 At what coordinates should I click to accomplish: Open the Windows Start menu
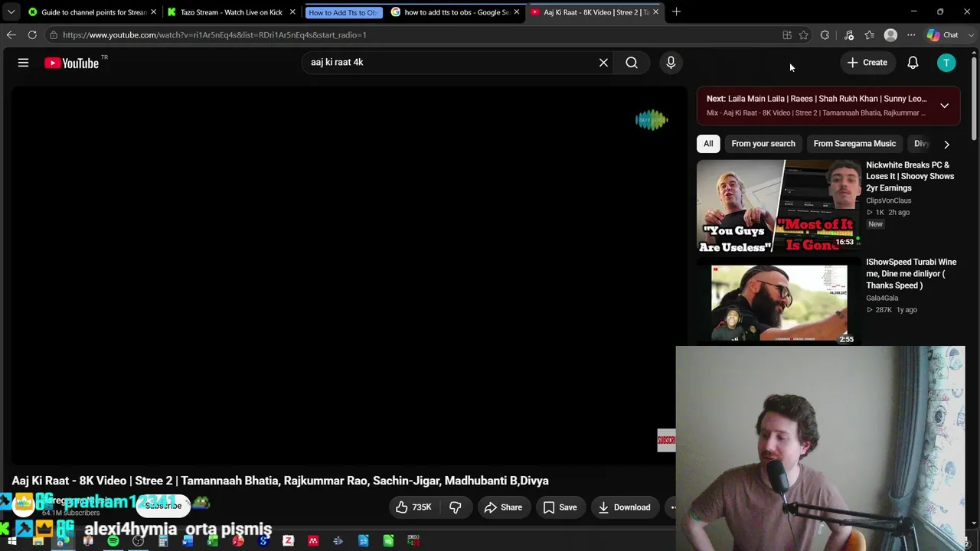pos(11,542)
